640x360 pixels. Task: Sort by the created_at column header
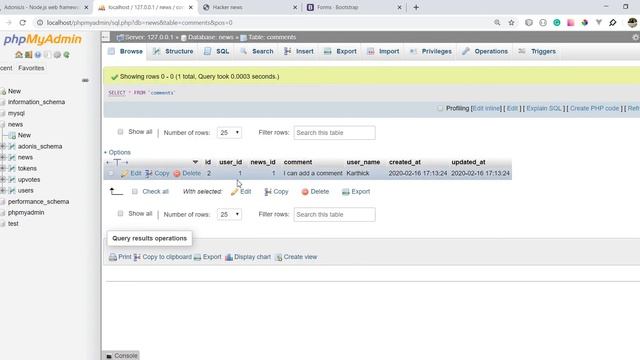click(404, 162)
